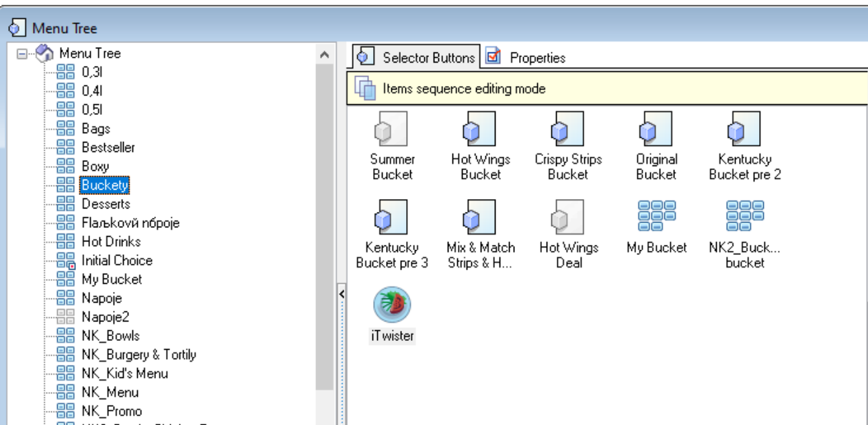Click the items sequence editing mode icon
Viewport: 868px width, 425px height.
pyautogui.click(x=365, y=89)
